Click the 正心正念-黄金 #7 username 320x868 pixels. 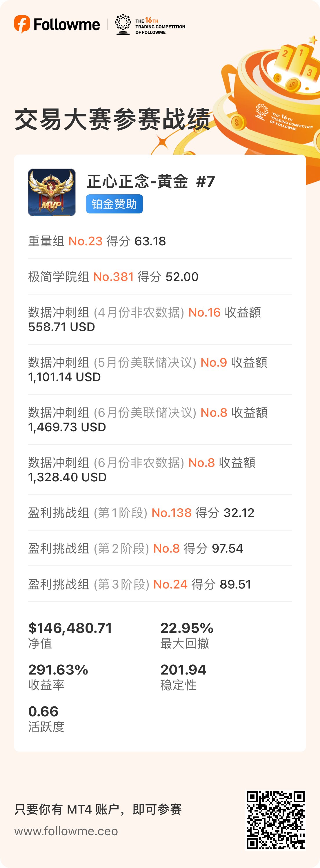click(x=151, y=181)
